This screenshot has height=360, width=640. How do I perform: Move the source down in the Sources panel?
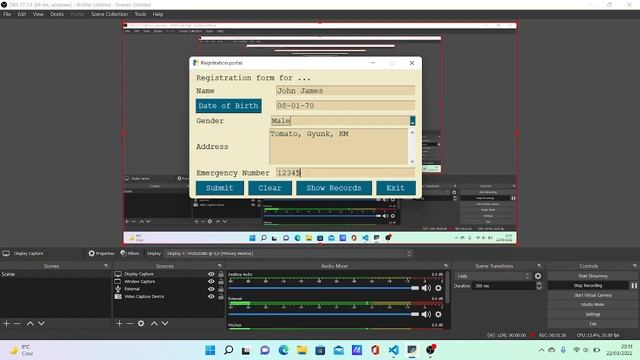coord(165,323)
